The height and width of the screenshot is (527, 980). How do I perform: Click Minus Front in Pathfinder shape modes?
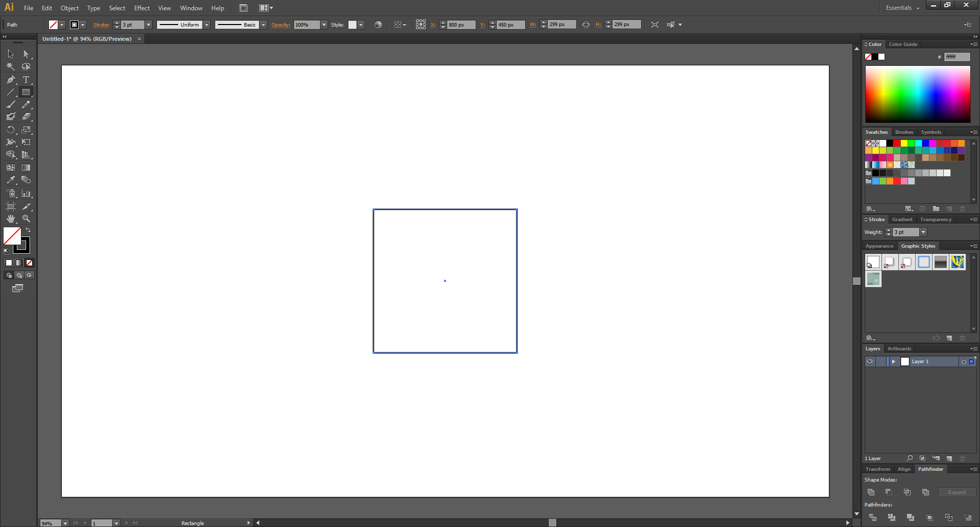point(889,492)
